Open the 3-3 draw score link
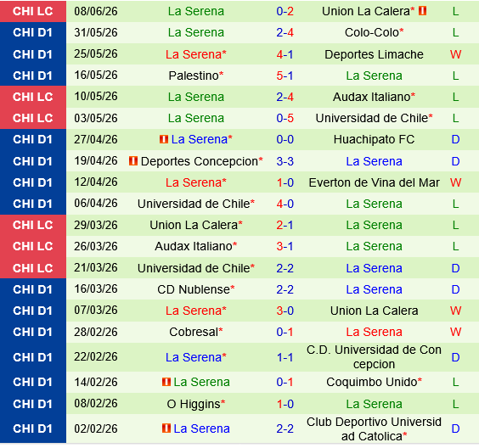479x448 pixels. click(x=285, y=161)
